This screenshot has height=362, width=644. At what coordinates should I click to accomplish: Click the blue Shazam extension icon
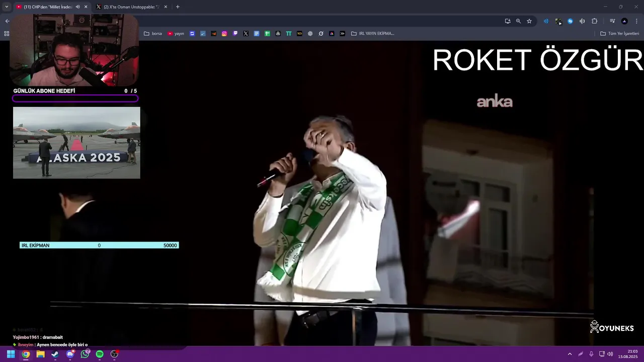[x=570, y=21]
